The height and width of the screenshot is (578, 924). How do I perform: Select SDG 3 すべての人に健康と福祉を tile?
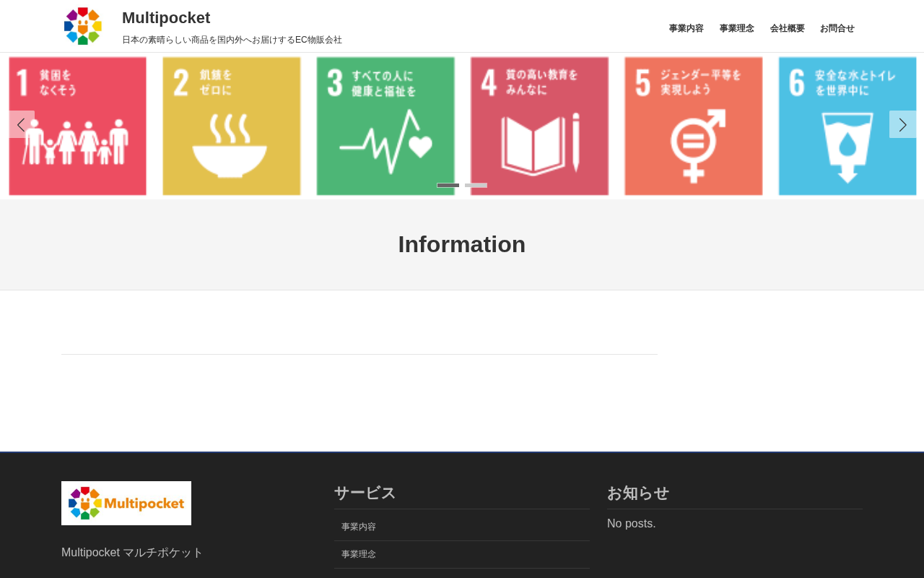(x=385, y=126)
